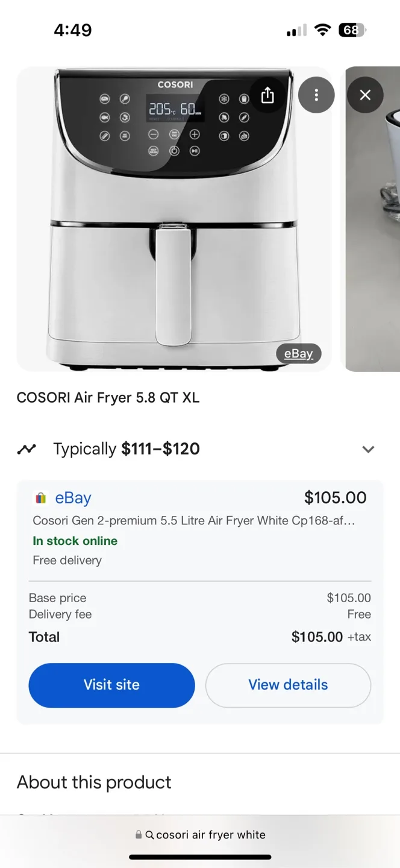Tap the battery indicator showing 68
This screenshot has width=400, height=868.
point(352,30)
